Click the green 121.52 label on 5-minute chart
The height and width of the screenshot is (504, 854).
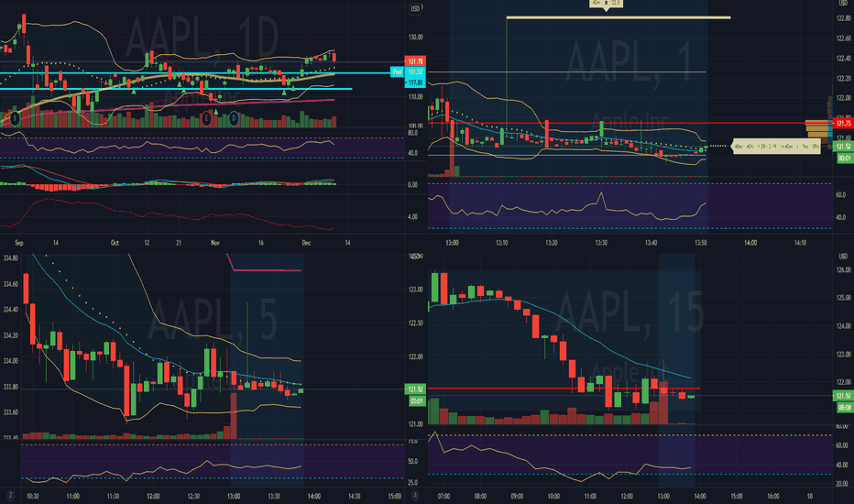415,389
